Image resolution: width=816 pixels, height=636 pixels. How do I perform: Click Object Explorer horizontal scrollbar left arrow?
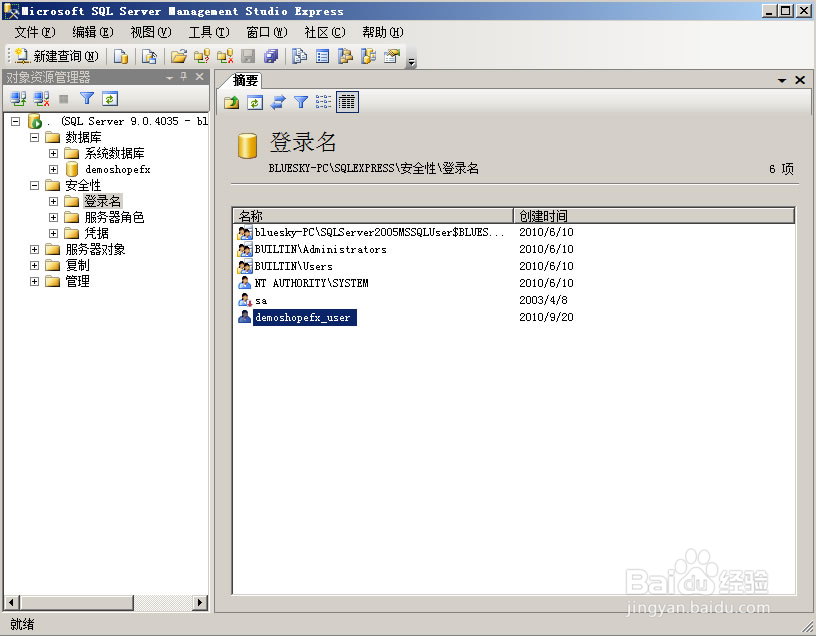(x=11, y=603)
